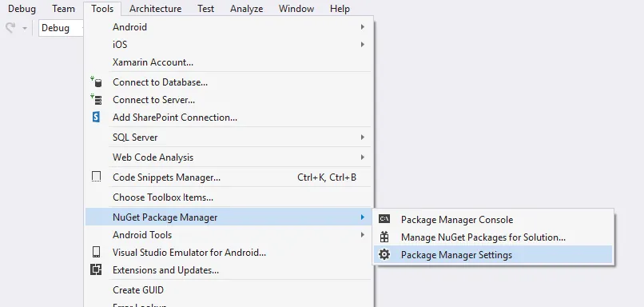This screenshot has height=307, width=644.
Task: Open the Help menu
Action: click(x=340, y=9)
